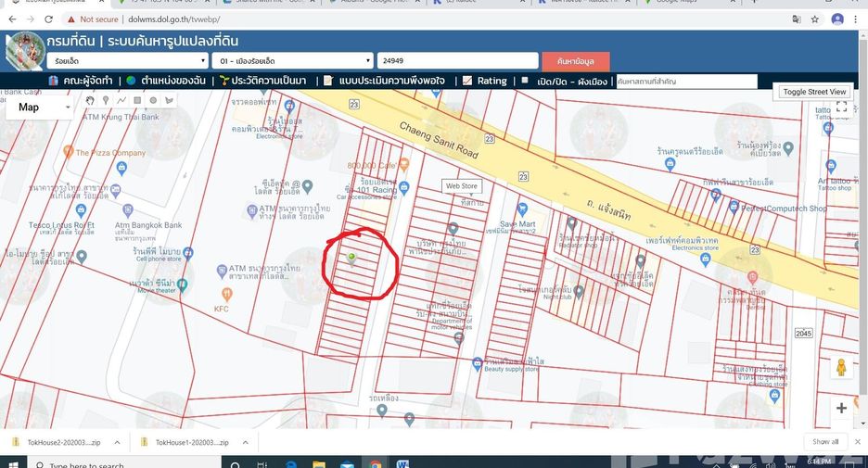
Task: Open the Chrome profile avatar
Action: coord(837,19)
